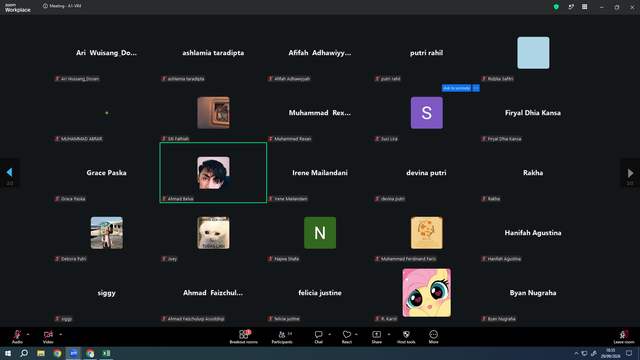Click the felicia justine name tile
Image resolution: width=640 pixels, height=360 pixels.
(x=320, y=293)
